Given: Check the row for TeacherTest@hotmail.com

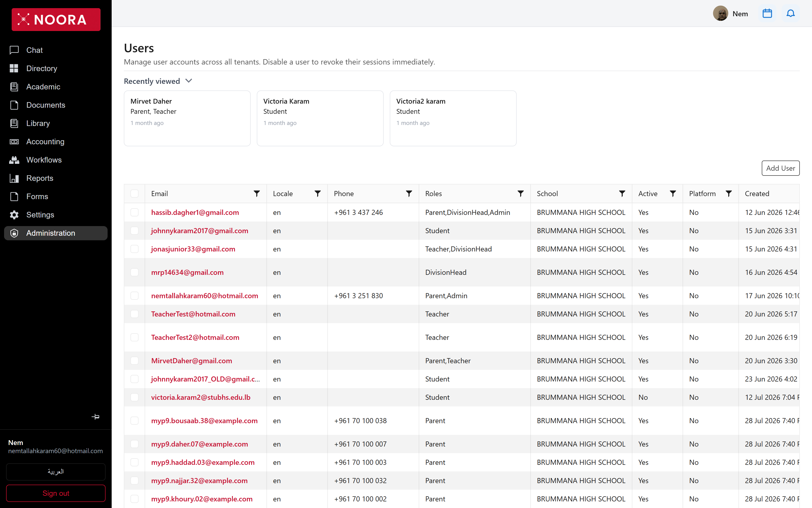Looking at the screenshot, I should 134,314.
